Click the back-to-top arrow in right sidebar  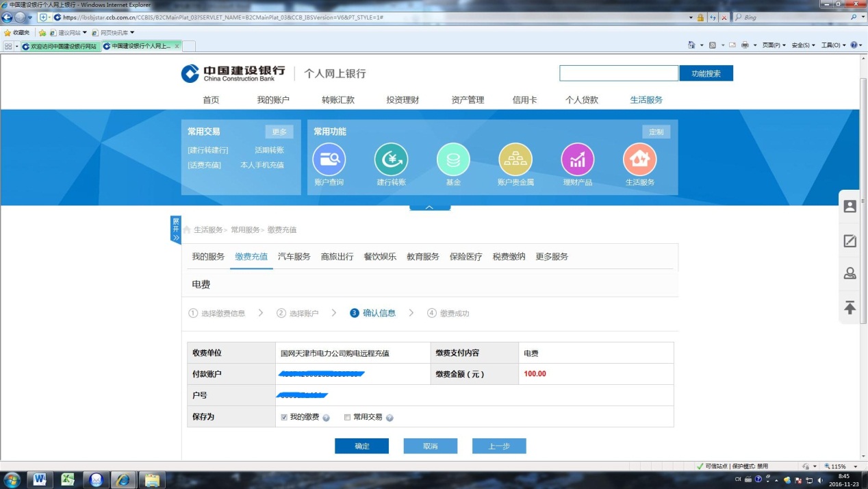click(x=850, y=308)
